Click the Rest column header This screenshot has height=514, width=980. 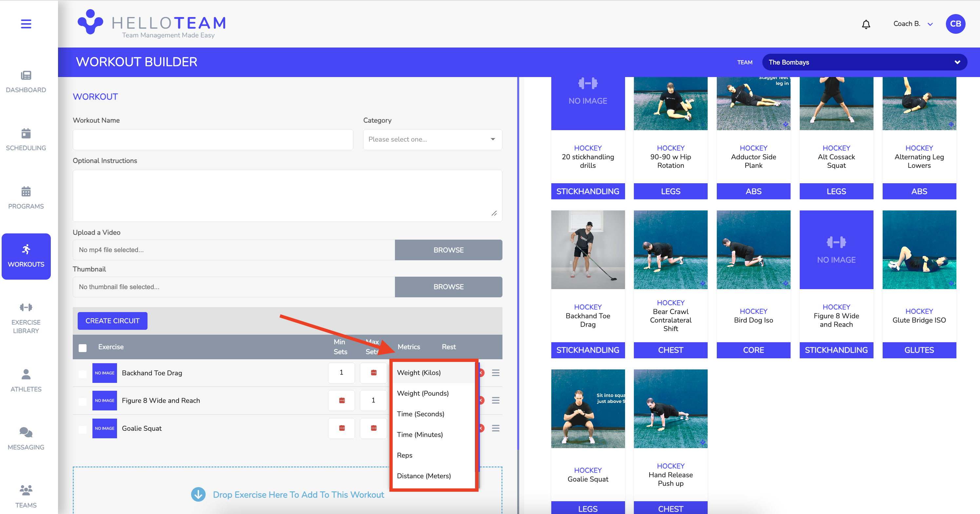click(x=448, y=346)
